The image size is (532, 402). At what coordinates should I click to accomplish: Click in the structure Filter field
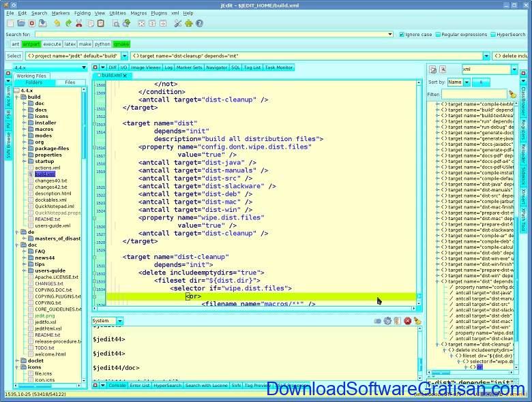473,94
